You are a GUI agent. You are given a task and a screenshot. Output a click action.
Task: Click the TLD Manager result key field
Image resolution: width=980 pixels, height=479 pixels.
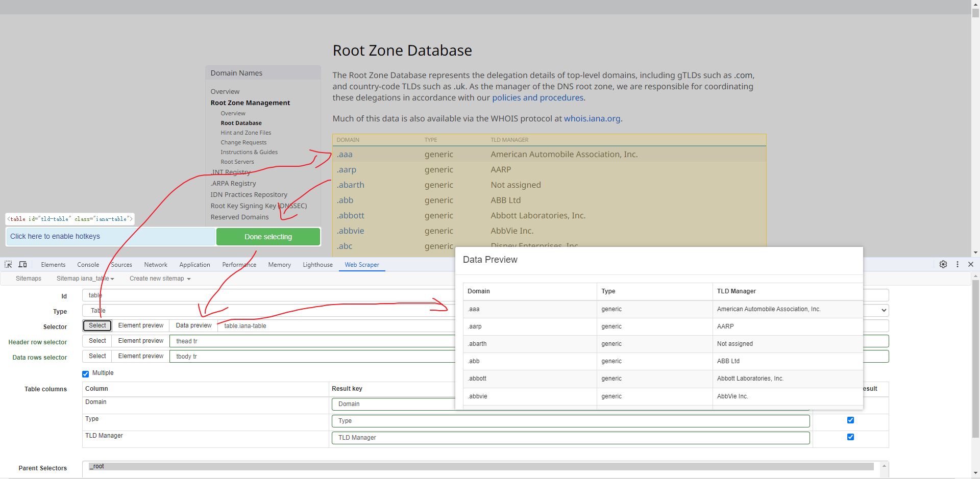tap(571, 438)
